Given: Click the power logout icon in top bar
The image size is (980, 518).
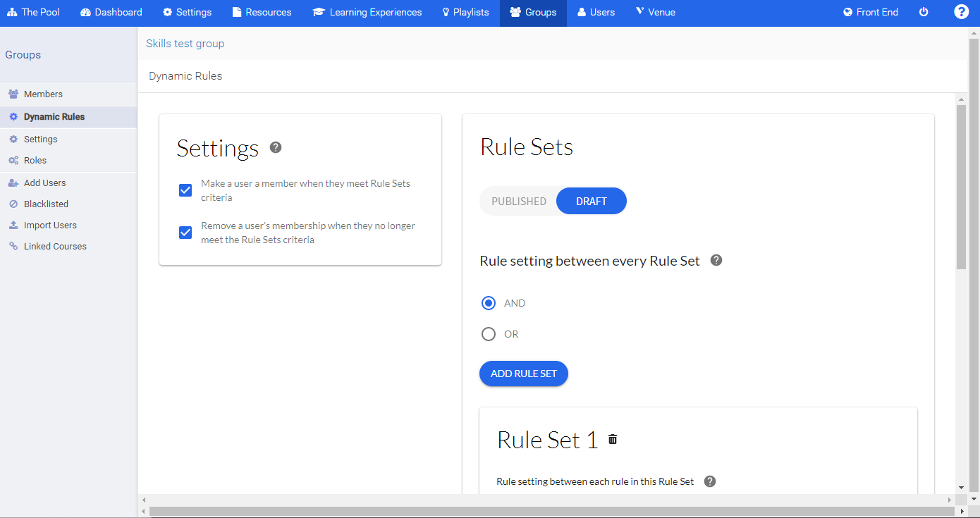Looking at the screenshot, I should tap(924, 11).
